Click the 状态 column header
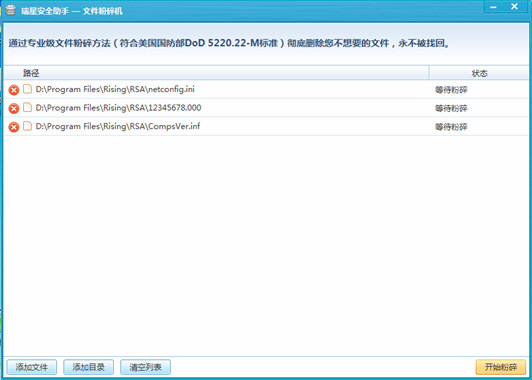The image size is (532, 380). tap(479, 73)
